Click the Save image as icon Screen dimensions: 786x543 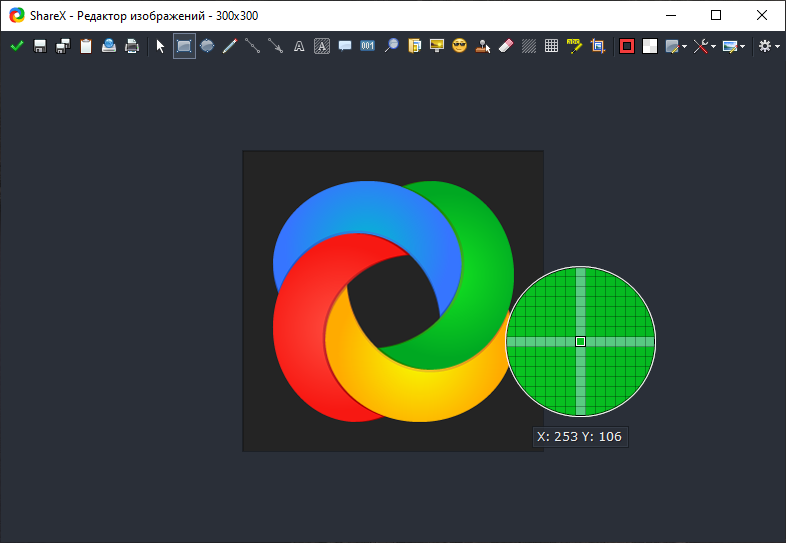pos(63,46)
